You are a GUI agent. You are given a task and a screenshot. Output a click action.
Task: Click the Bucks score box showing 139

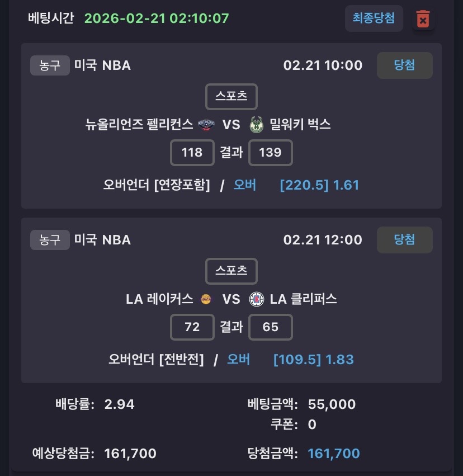pyautogui.click(x=270, y=153)
